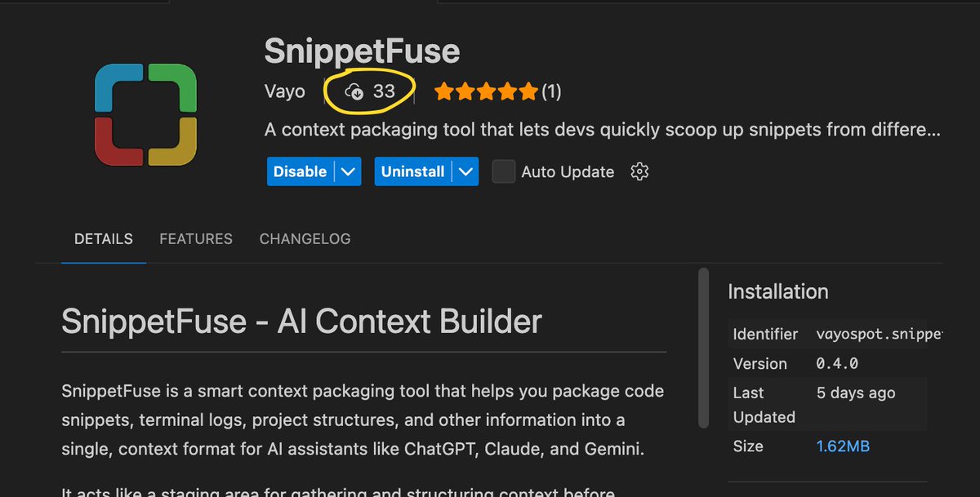Click the fifth rating star

pyautogui.click(x=529, y=92)
